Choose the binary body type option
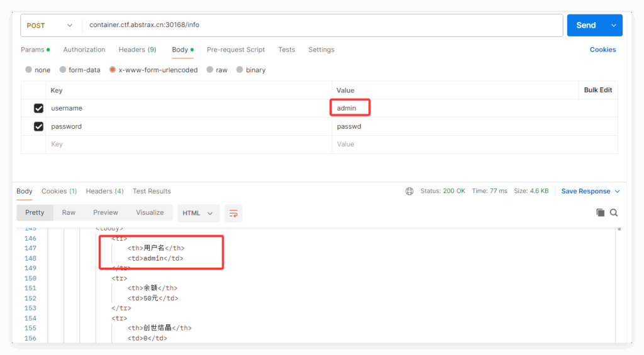Viewport: 644px width, 355px height. [240, 70]
